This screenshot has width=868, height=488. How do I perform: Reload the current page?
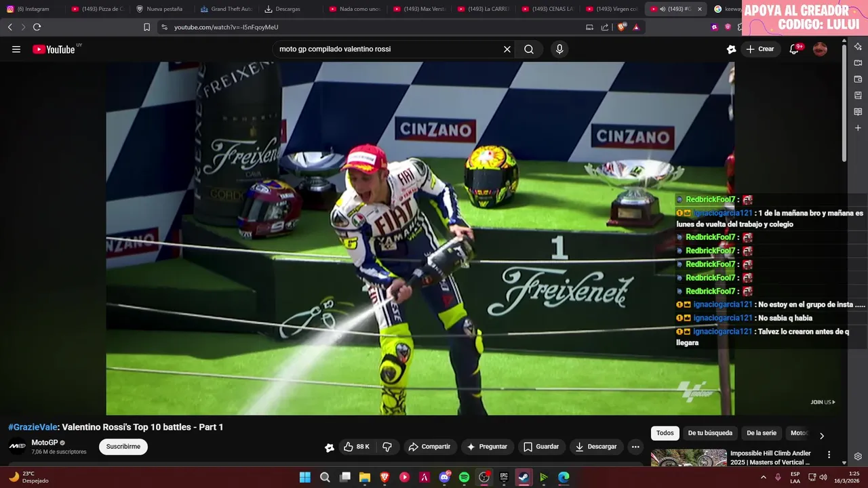tap(37, 27)
